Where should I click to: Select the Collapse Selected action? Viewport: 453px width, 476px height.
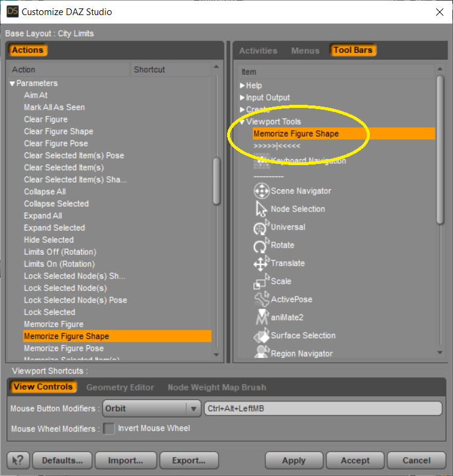pyautogui.click(x=57, y=204)
